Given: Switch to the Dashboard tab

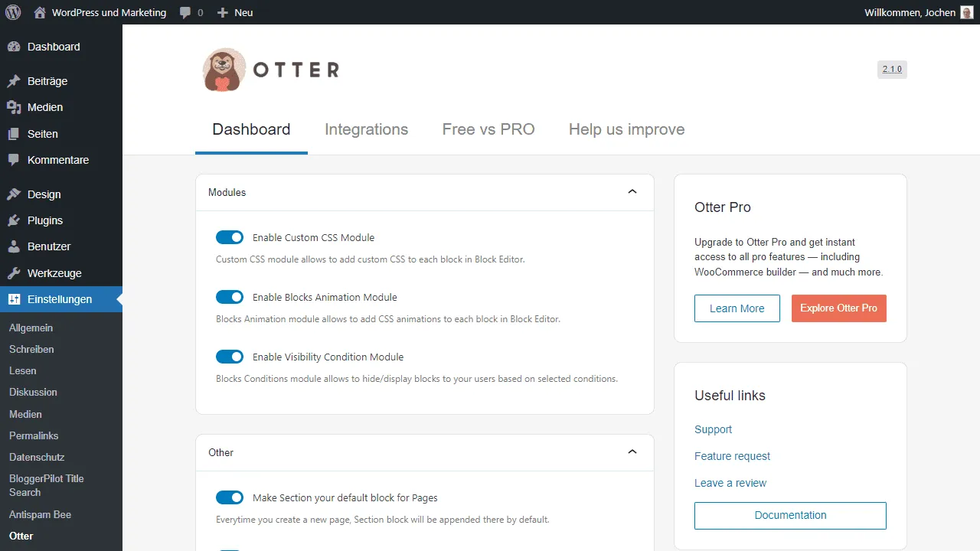Looking at the screenshot, I should pos(251,129).
